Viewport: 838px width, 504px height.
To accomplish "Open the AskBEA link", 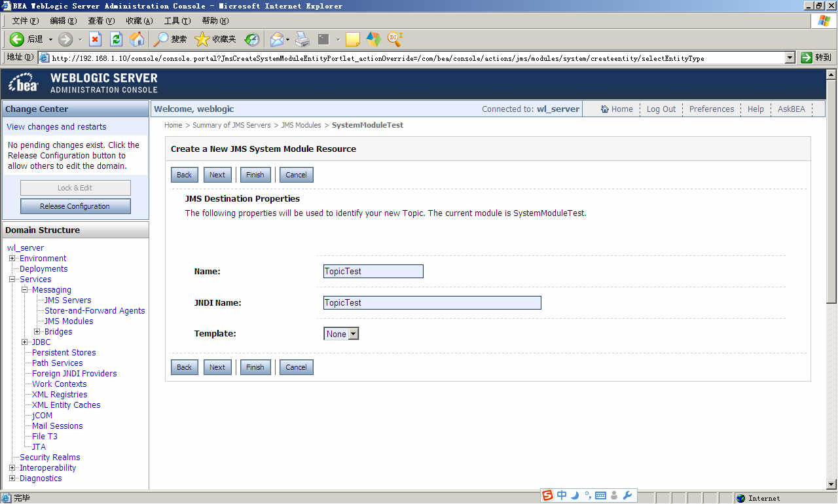I will [791, 109].
